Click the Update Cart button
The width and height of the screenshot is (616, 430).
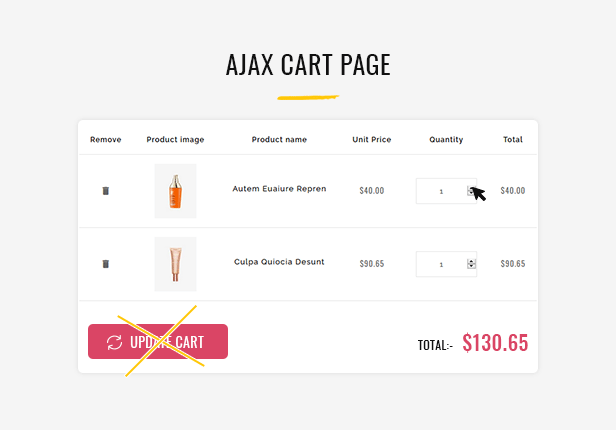158,341
